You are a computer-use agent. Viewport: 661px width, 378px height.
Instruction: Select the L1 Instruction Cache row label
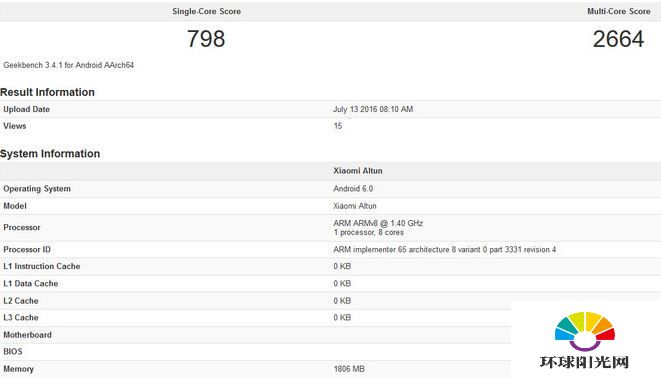tap(42, 266)
